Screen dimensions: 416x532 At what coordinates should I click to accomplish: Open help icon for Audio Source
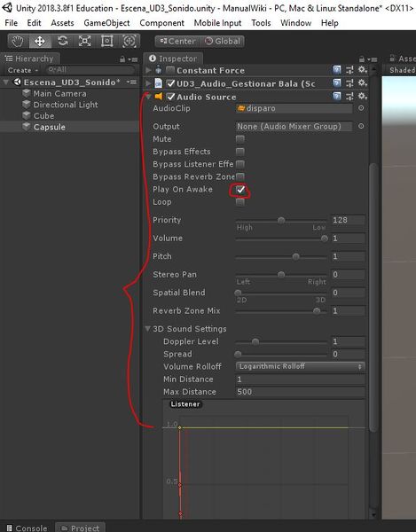click(336, 97)
